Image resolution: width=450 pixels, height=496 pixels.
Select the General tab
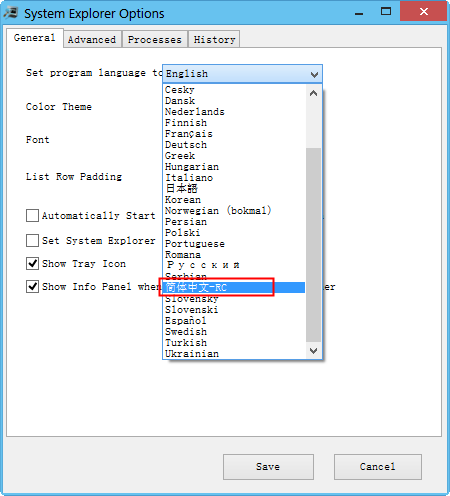35,38
